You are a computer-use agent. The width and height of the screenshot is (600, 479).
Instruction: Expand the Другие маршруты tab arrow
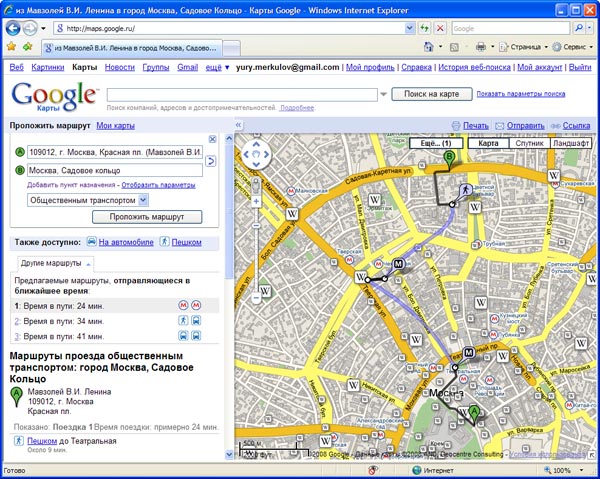pos(88,264)
